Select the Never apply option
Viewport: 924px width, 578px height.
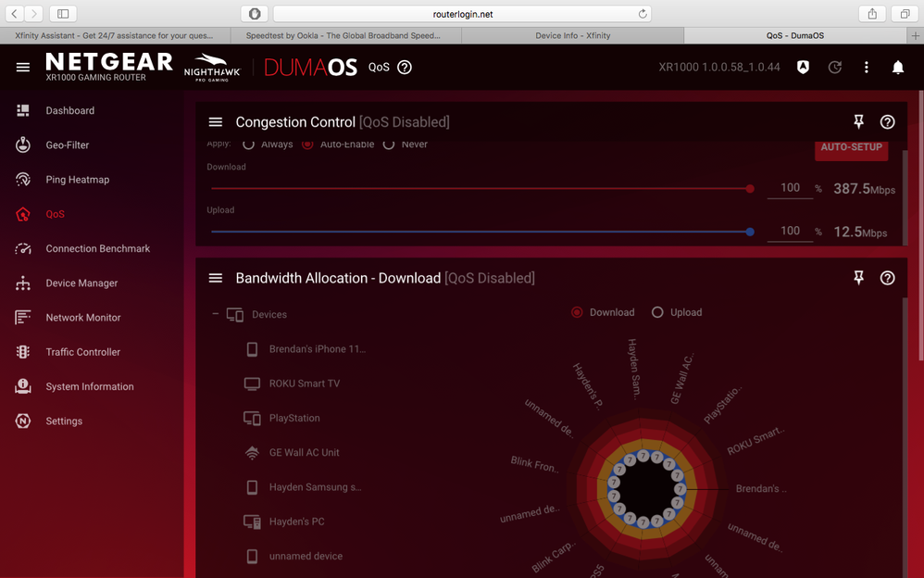pyautogui.click(x=388, y=144)
